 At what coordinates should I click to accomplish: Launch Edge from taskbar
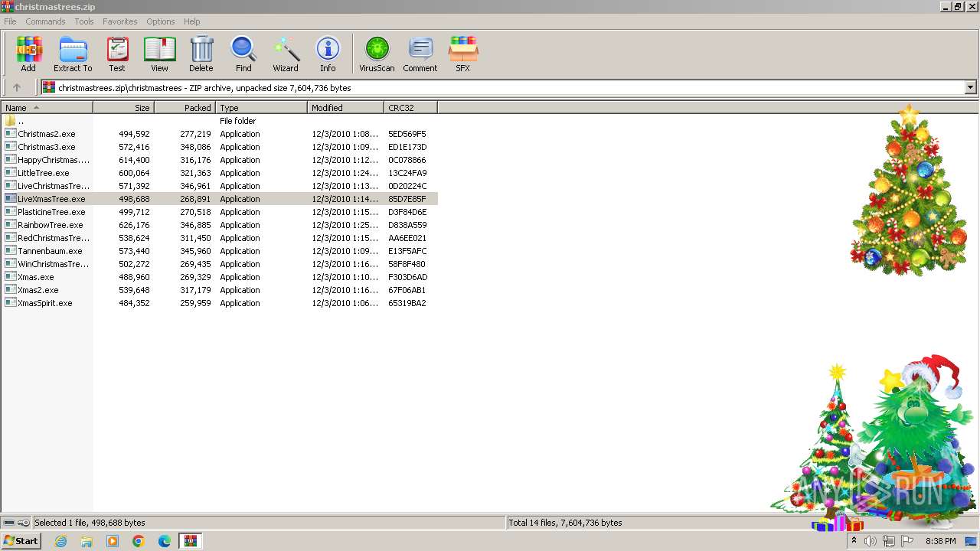click(x=165, y=541)
